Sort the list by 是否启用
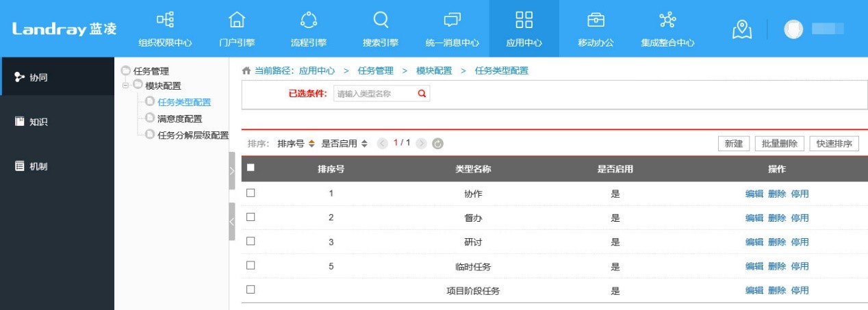The height and width of the screenshot is (310, 868). pos(344,144)
